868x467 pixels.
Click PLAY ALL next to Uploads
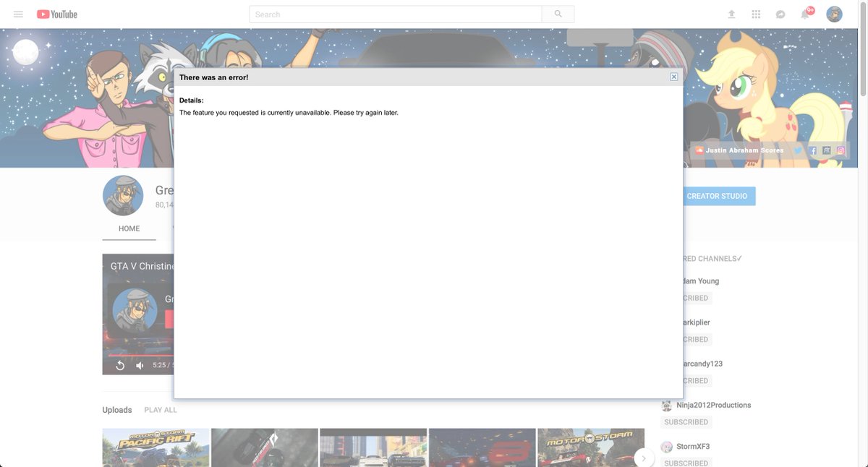coord(161,410)
